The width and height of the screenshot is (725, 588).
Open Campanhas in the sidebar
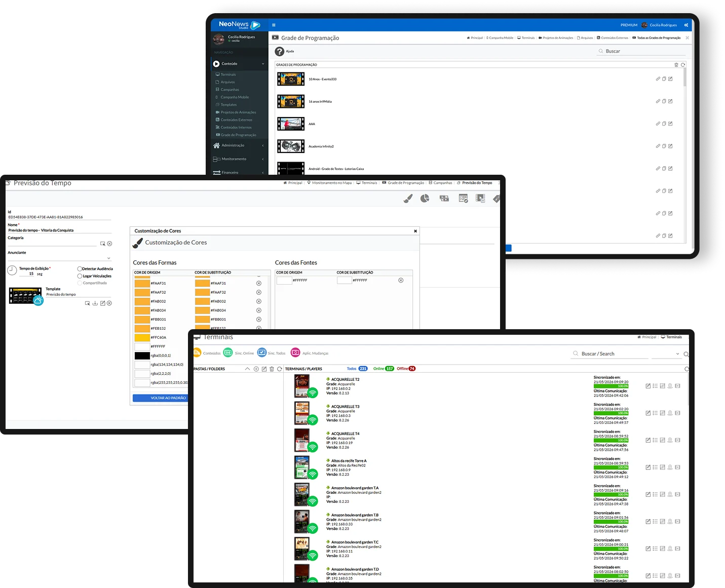(x=230, y=90)
